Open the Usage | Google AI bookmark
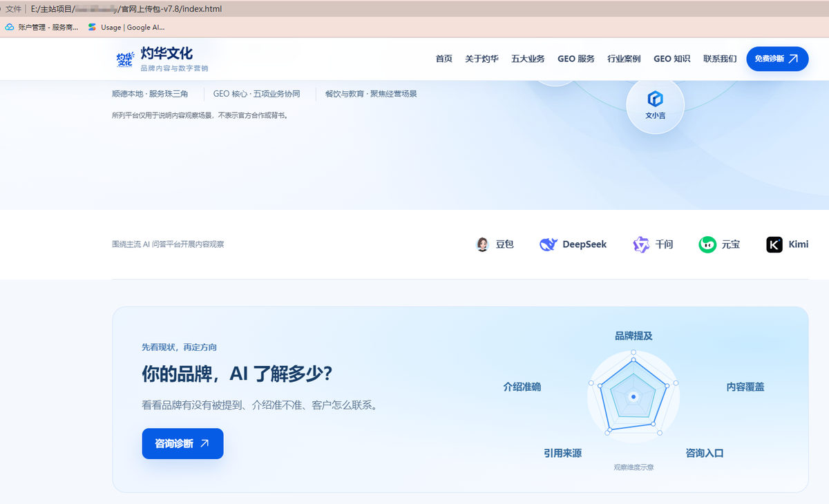Image resolution: width=829 pixels, height=504 pixels. pos(126,28)
